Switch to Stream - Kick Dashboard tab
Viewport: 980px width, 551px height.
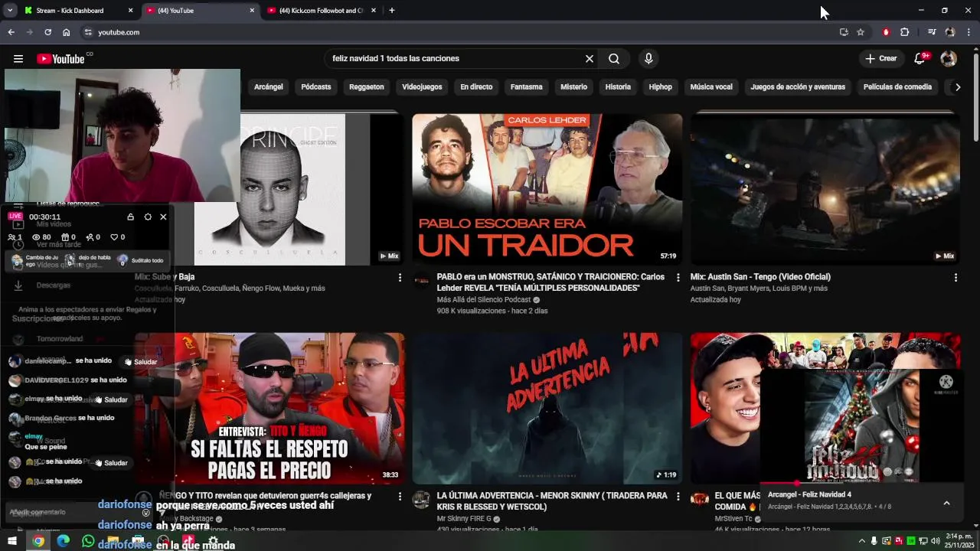coord(77,11)
